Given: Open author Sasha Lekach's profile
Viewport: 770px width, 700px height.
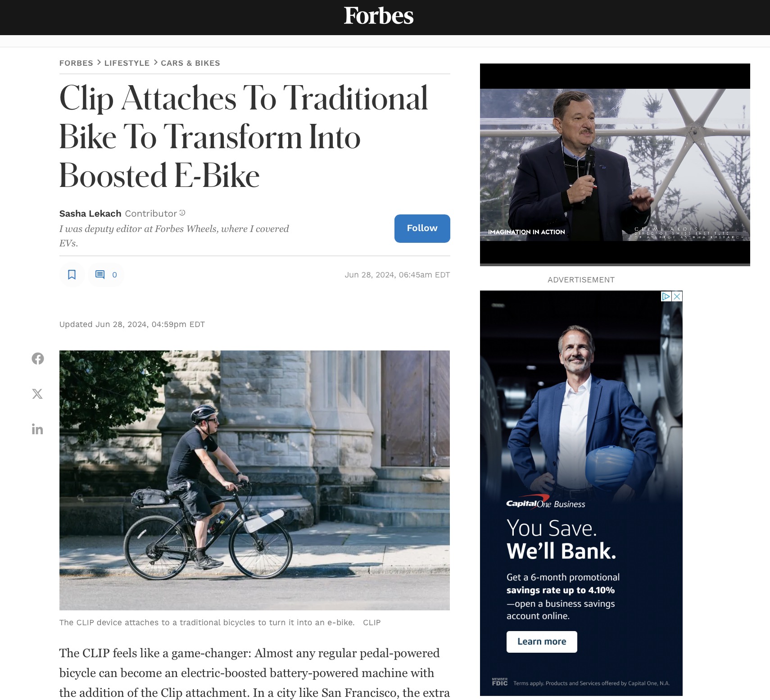Looking at the screenshot, I should [x=90, y=214].
